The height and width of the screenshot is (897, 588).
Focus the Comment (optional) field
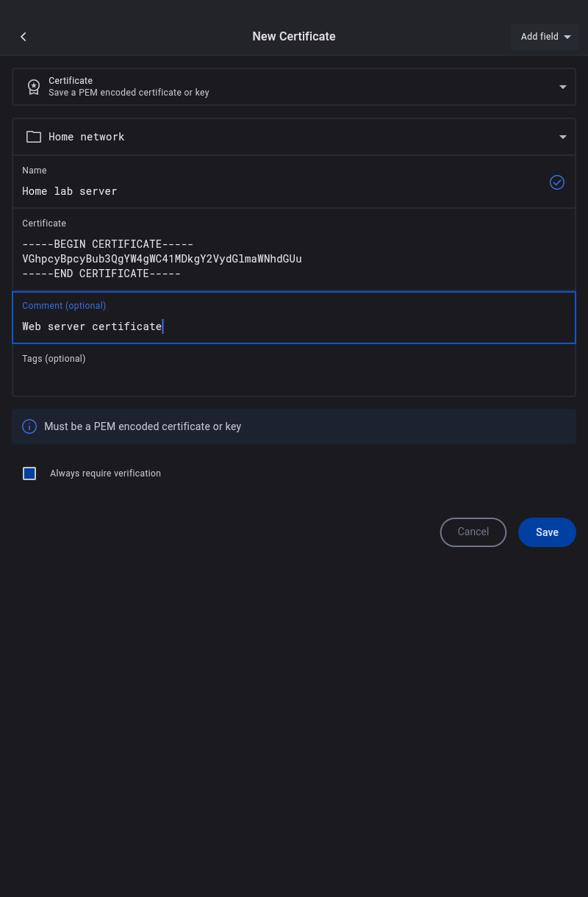294,326
